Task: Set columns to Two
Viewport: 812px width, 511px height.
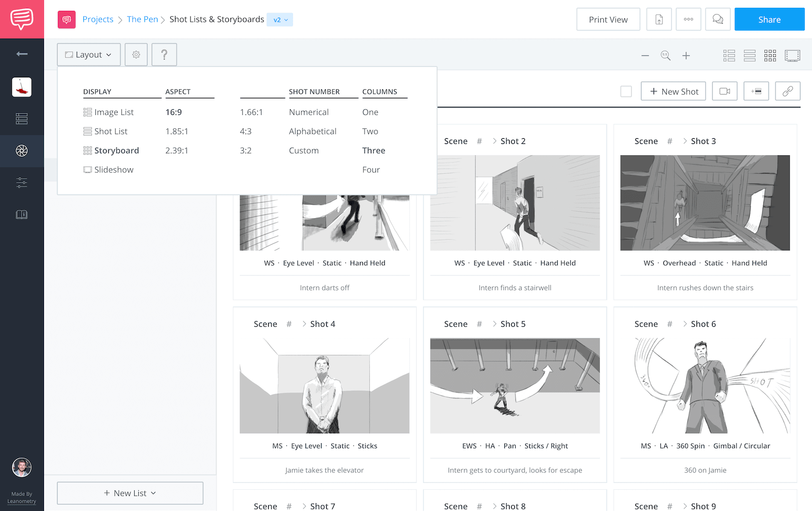Action: pyautogui.click(x=370, y=132)
